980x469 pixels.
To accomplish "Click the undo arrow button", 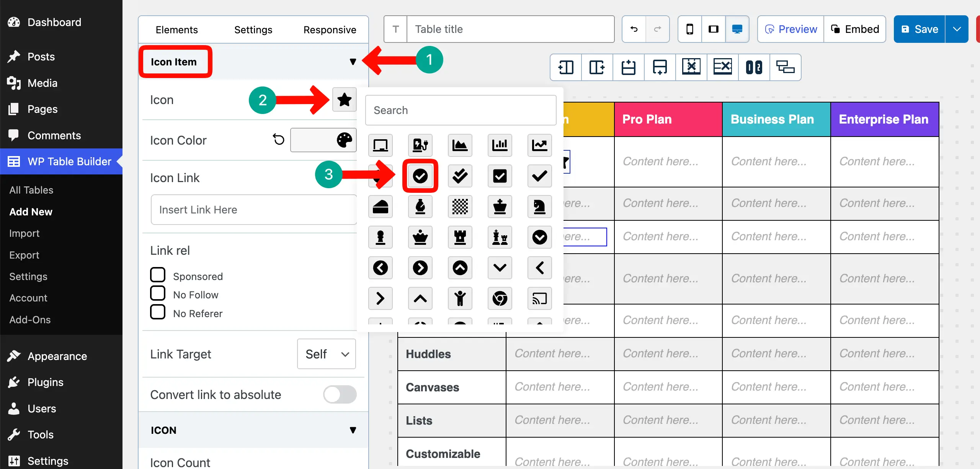I will click(x=634, y=29).
